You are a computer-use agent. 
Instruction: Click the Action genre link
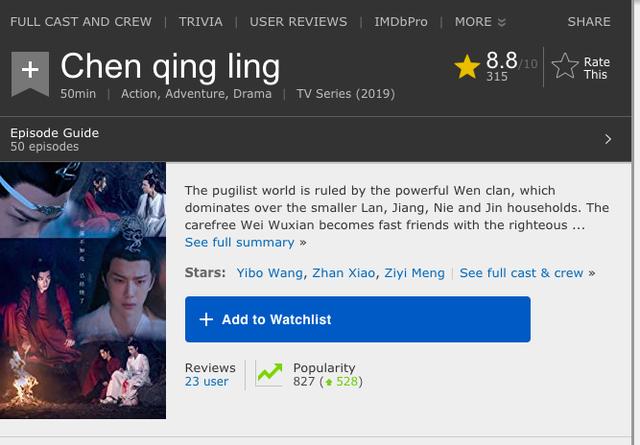141,94
